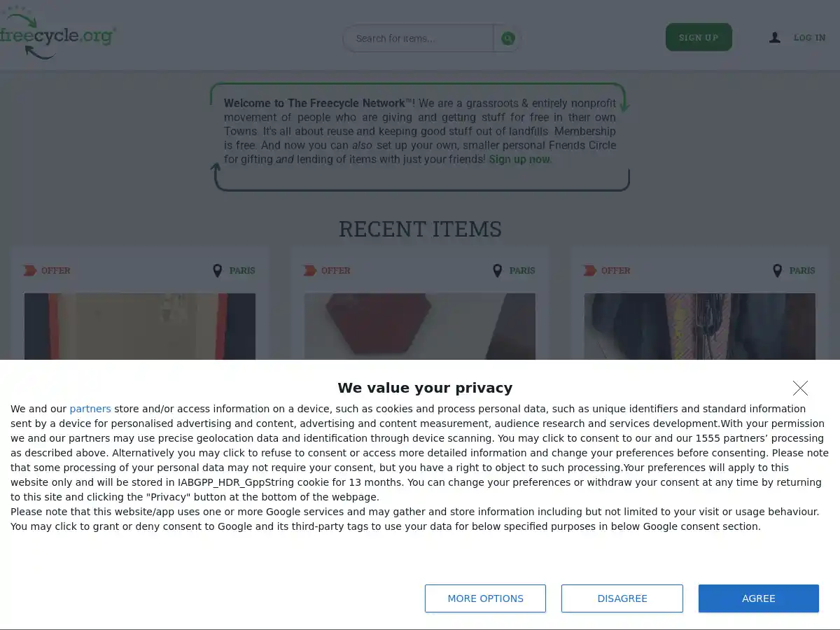Select the Paris location pin on first listing

(218, 270)
